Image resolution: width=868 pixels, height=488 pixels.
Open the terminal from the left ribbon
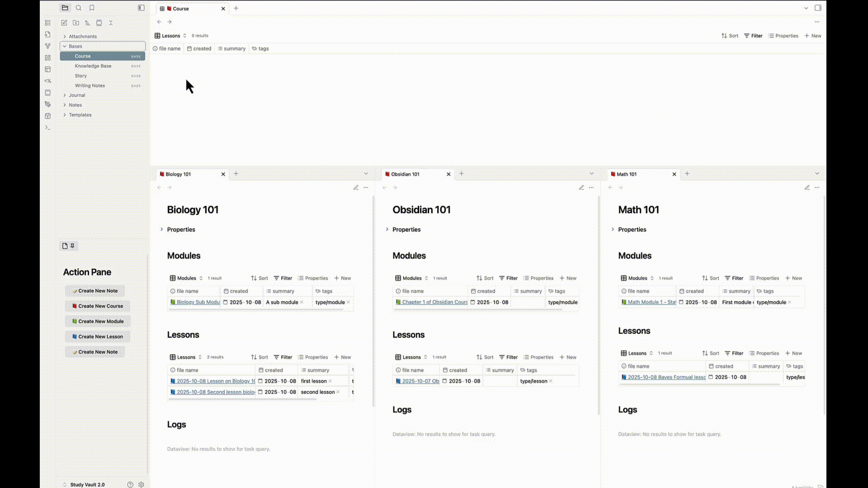tap(48, 127)
